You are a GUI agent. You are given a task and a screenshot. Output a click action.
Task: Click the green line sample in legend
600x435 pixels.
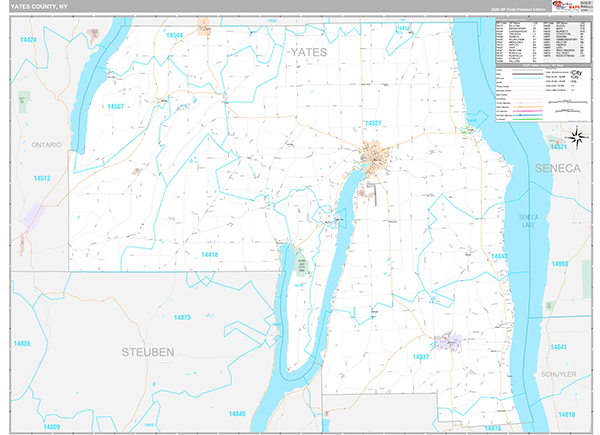tap(528, 119)
